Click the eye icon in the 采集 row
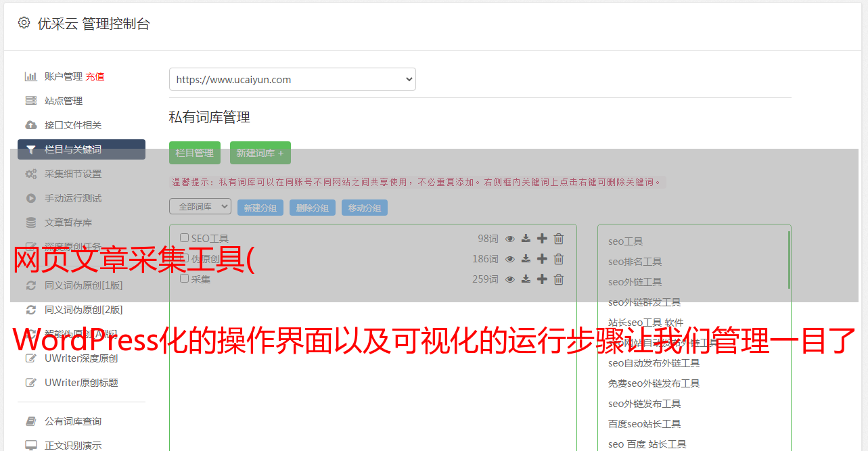This screenshot has height=451, width=868. [510, 279]
